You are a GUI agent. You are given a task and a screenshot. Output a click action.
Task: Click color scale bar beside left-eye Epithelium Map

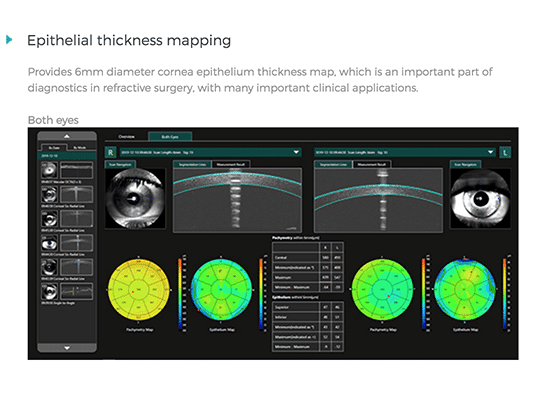[x=505, y=293]
